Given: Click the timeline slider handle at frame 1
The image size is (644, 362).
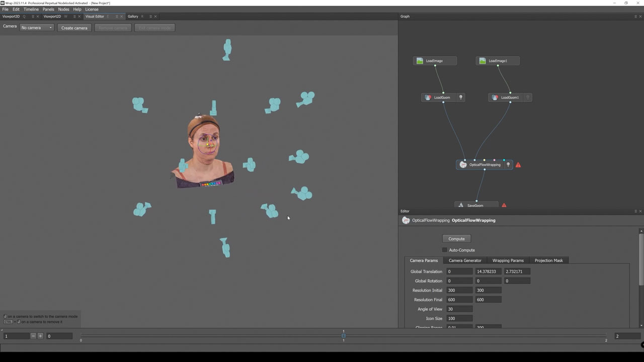Looking at the screenshot, I should 344,335.
